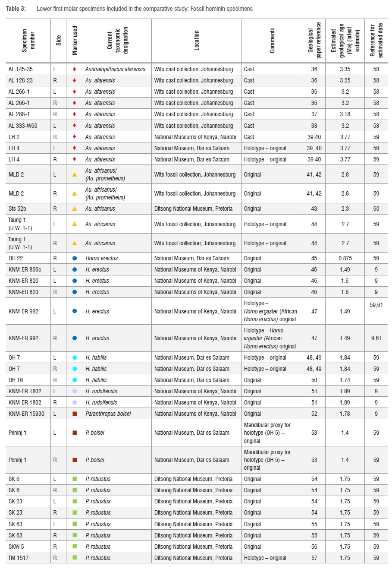392x569 pixels.
Task: Click the brown square marker for KNM-ER 15930
Action: click(x=75, y=414)
